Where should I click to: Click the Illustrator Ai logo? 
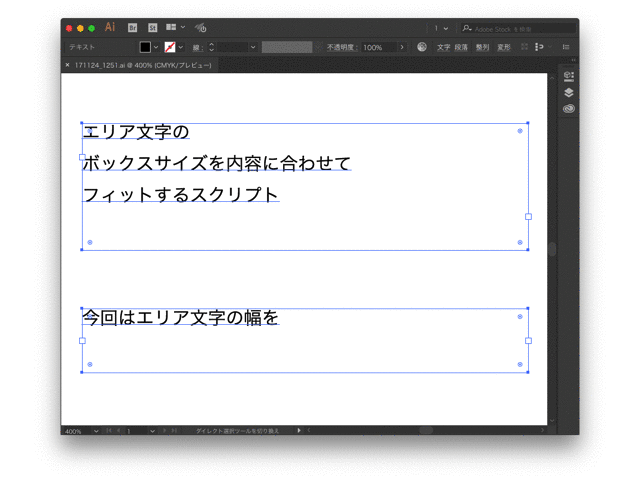point(110,27)
